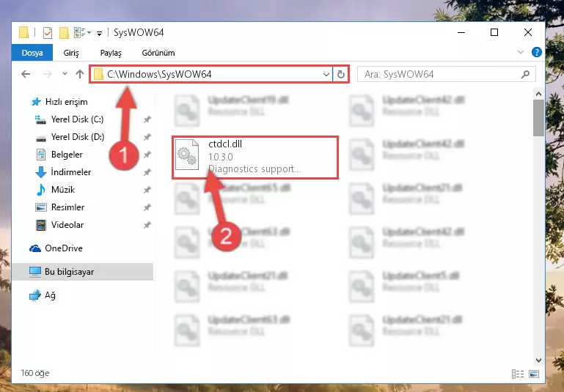Click the search magnifier icon

pos(525,75)
